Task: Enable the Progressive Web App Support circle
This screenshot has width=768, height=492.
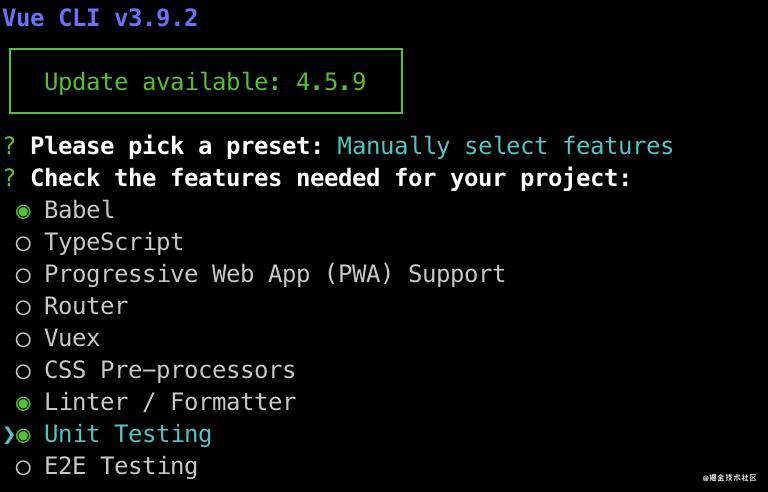Action: click(x=23, y=275)
